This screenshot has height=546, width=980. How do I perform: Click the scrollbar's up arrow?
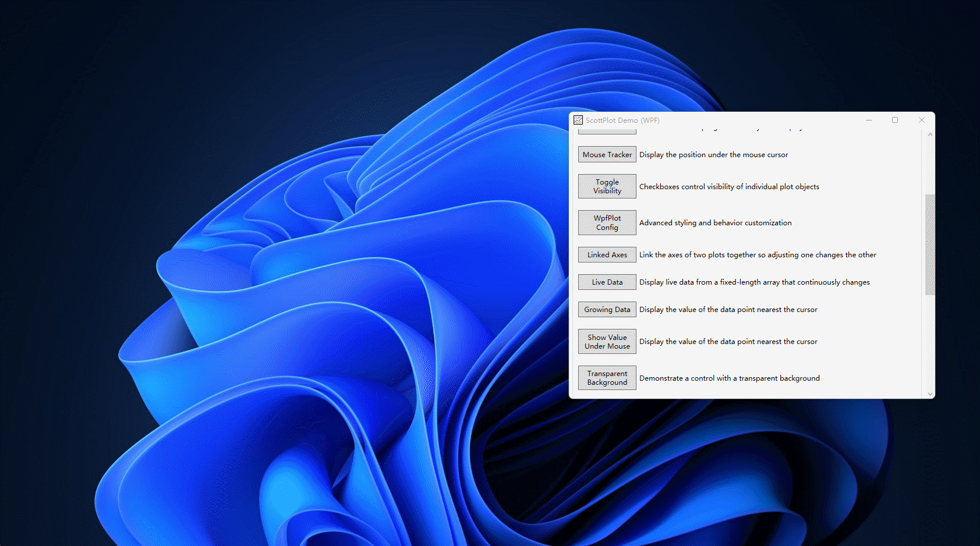point(930,134)
